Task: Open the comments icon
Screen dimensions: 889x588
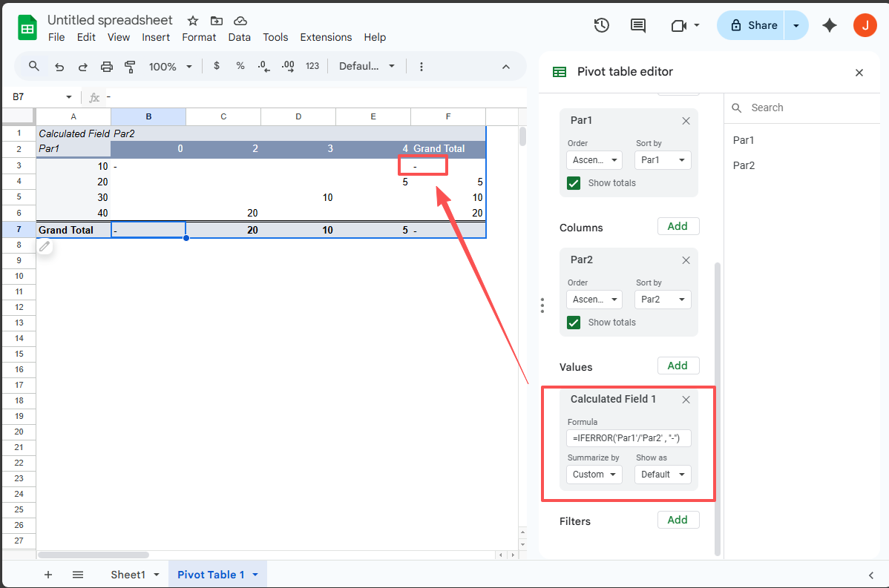Action: [637, 24]
